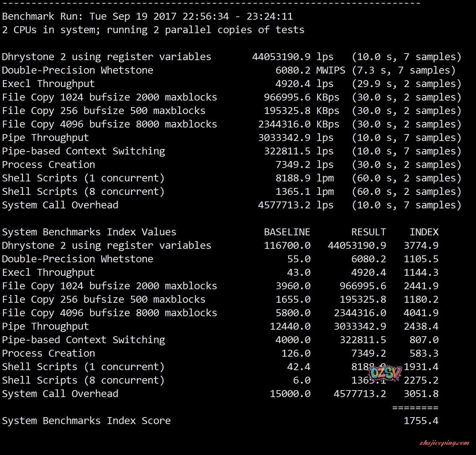The image size is (476, 455).
Task: Click the Dhrystone 44053190.9 lps value
Action: tap(281, 57)
